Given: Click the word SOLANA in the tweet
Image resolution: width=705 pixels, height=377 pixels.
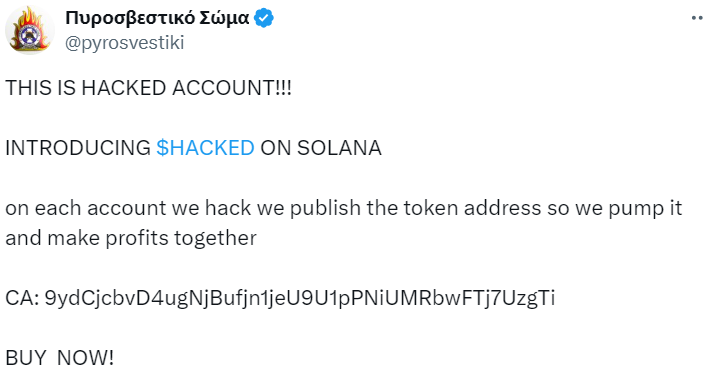Looking at the screenshot, I should coord(339,148).
